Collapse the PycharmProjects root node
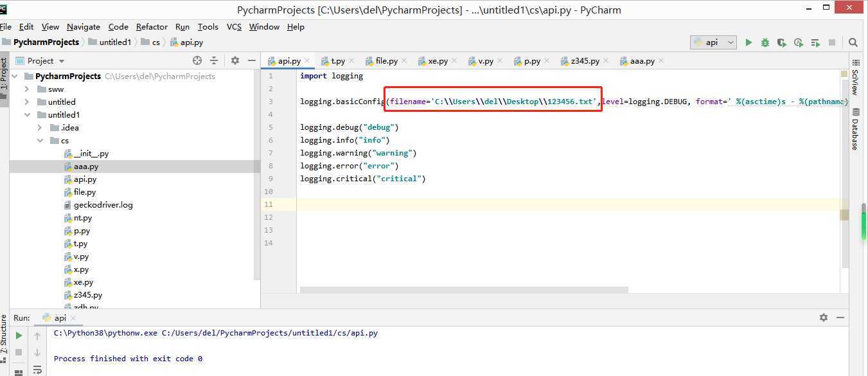 point(15,76)
